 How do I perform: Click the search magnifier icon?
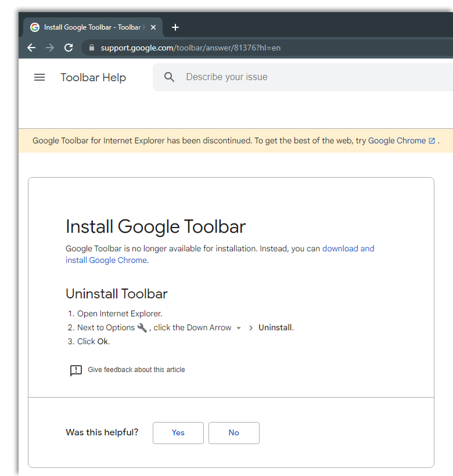(169, 77)
